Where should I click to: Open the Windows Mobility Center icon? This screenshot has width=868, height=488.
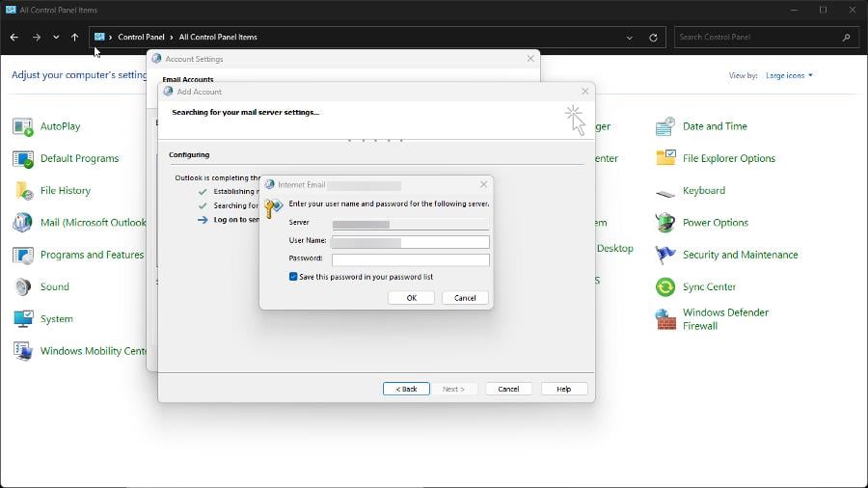[23, 351]
